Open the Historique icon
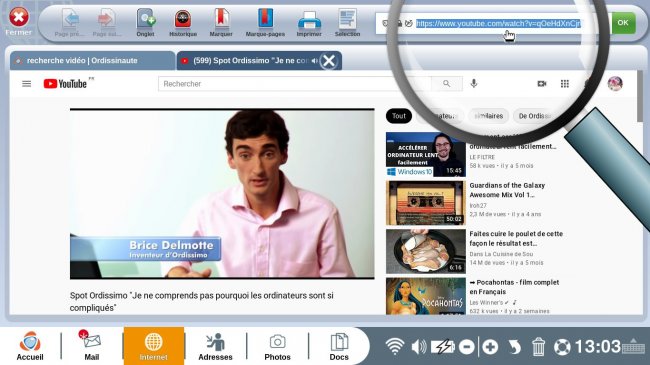 183,19
